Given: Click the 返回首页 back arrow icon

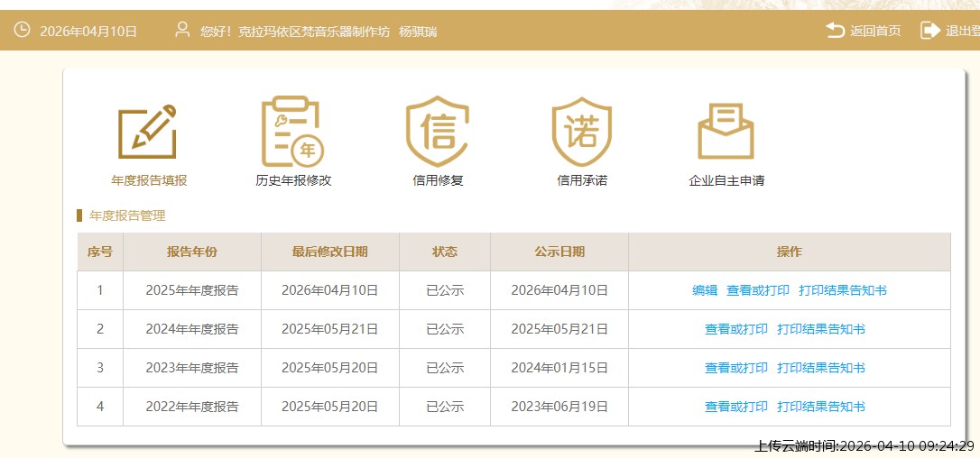Looking at the screenshot, I should pyautogui.click(x=835, y=31).
